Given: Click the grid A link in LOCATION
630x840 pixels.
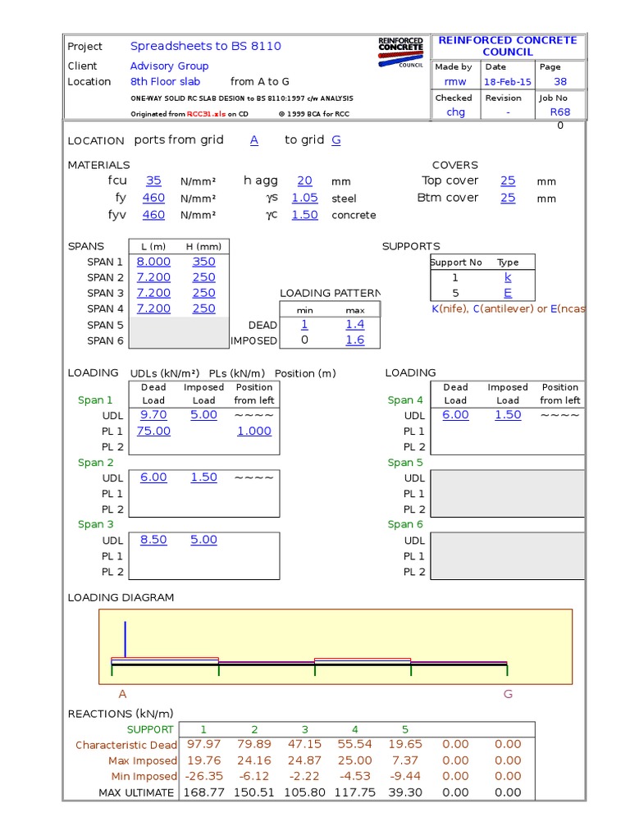Looking at the screenshot, I should [254, 140].
